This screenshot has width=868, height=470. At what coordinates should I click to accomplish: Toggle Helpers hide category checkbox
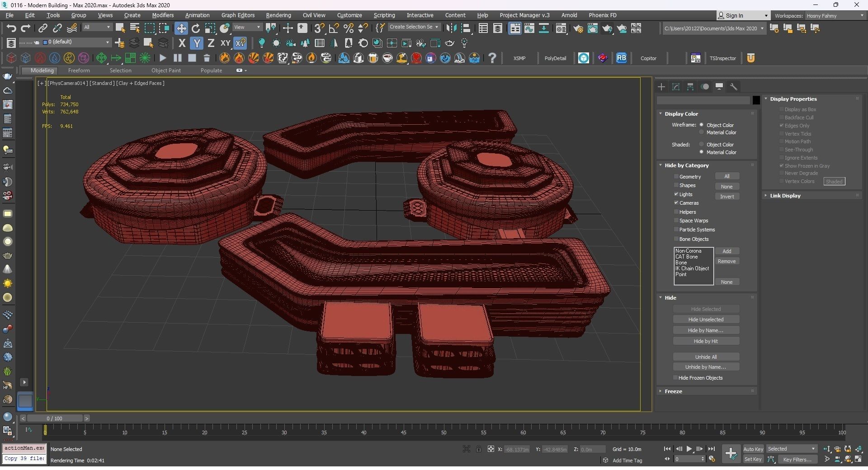(x=676, y=212)
